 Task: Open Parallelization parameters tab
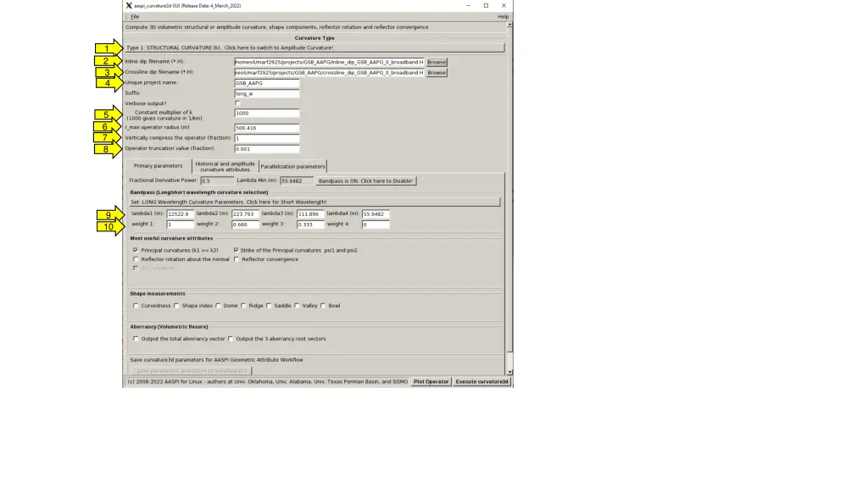coord(292,167)
